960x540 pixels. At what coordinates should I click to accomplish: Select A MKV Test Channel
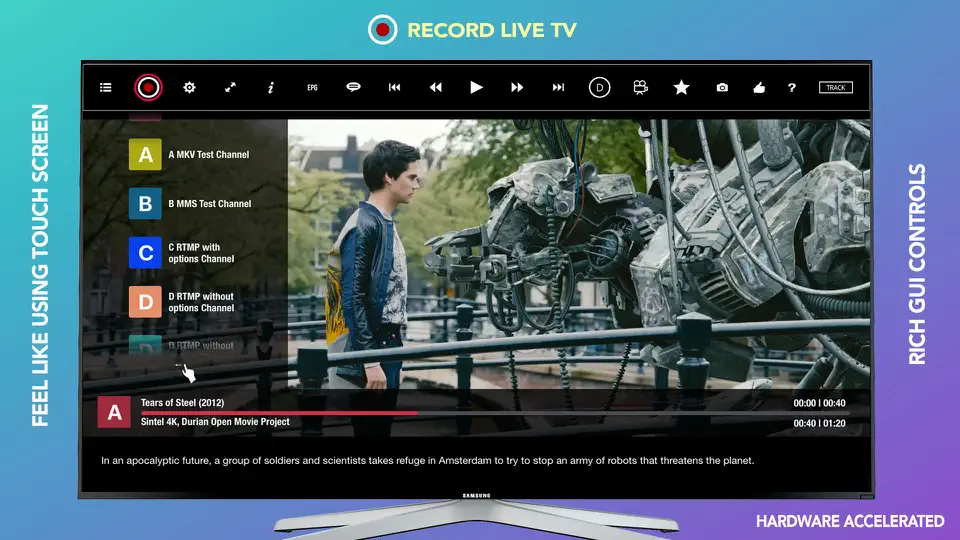pyautogui.click(x=189, y=154)
